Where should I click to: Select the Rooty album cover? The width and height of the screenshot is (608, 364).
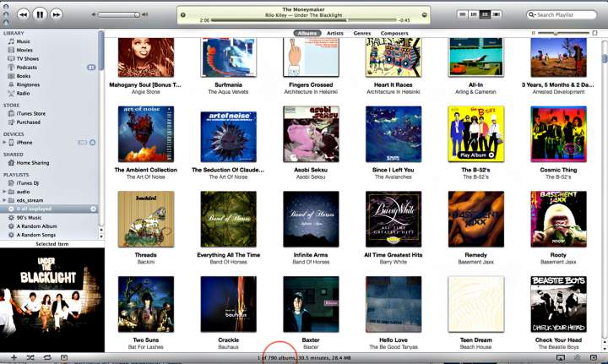558,219
